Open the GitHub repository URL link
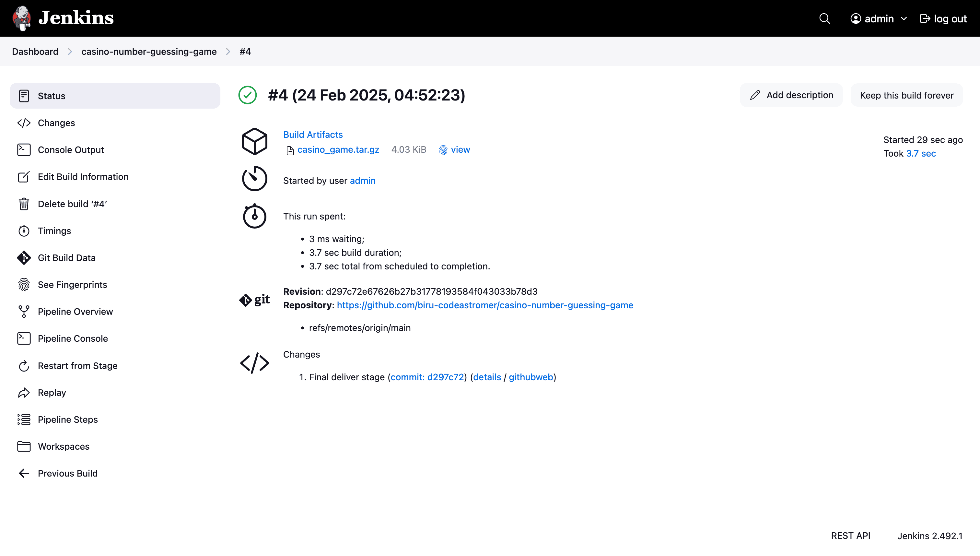The height and width of the screenshot is (556, 980). pos(485,305)
